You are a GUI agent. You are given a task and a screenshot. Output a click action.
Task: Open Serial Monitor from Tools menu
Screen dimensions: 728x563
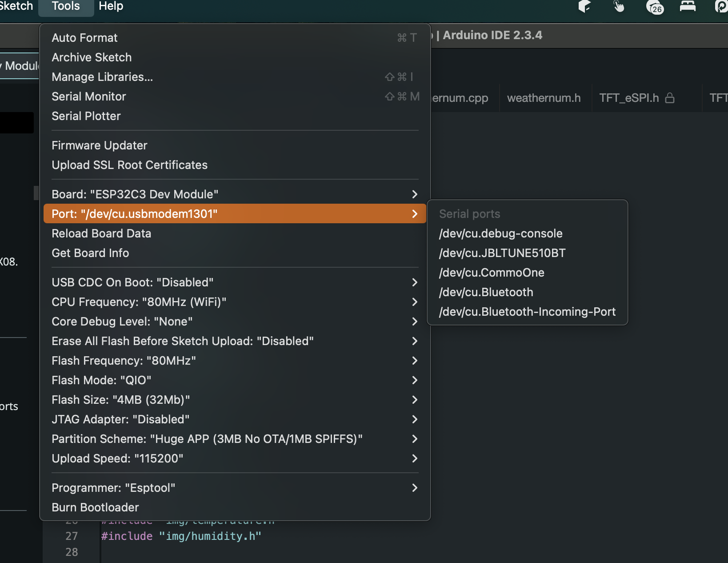(235, 97)
